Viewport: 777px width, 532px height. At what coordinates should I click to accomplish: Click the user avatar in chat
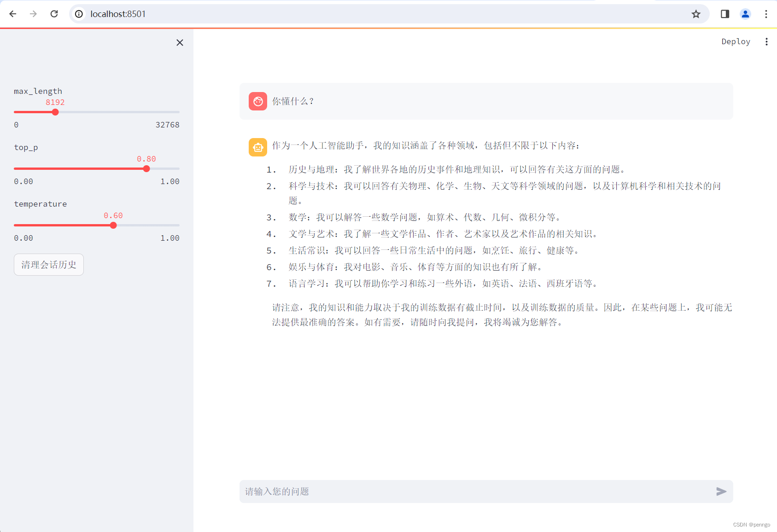pos(258,101)
